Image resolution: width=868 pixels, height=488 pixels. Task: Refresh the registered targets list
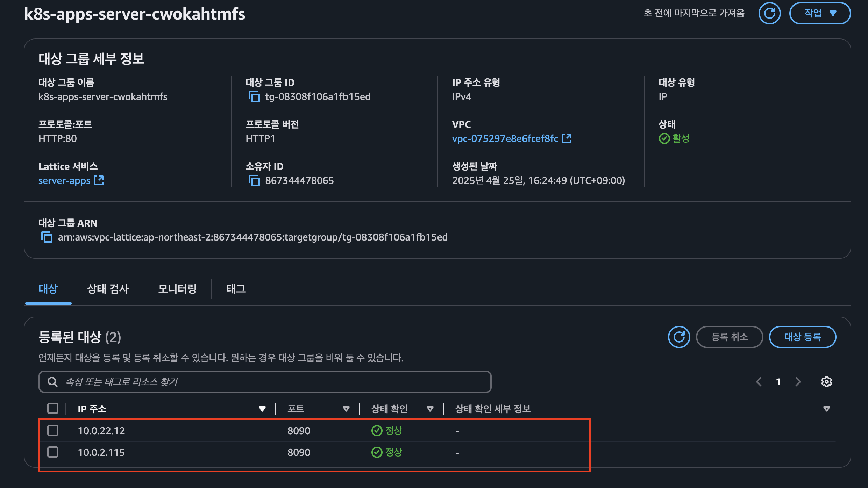pyautogui.click(x=679, y=337)
